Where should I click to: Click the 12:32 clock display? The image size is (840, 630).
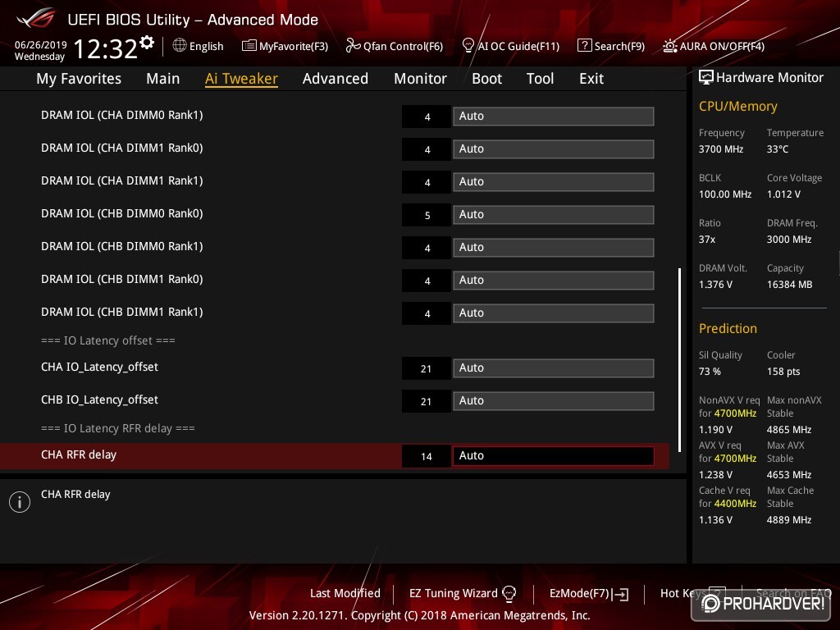[x=106, y=49]
